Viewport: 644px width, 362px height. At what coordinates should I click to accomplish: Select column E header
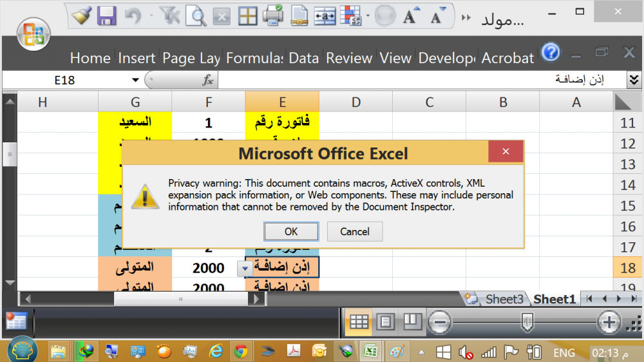282,102
